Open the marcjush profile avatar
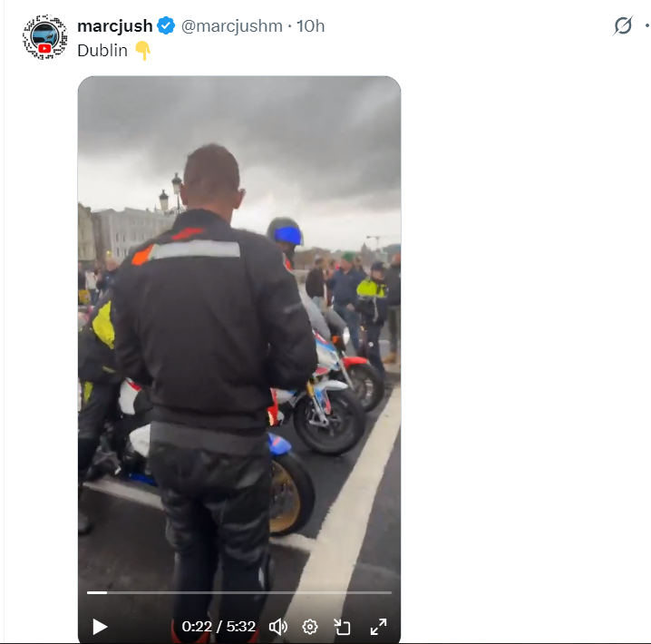The image size is (651, 644). [44, 37]
